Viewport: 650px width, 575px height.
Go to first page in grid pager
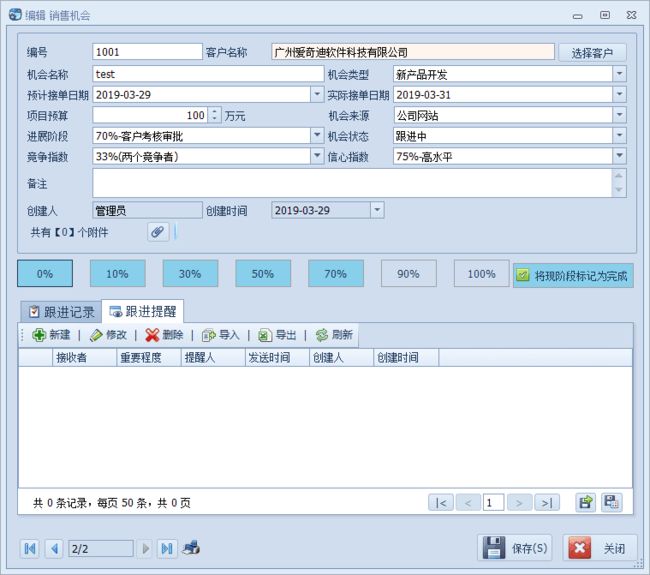point(441,503)
